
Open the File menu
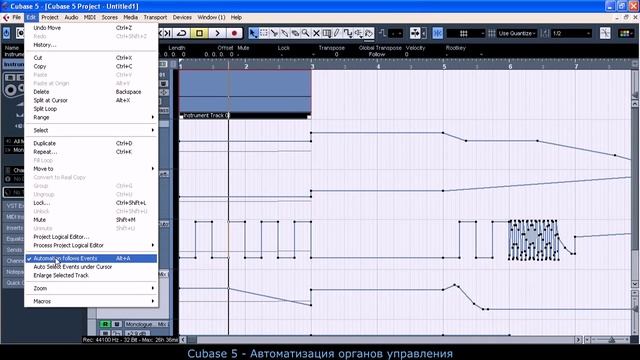tap(16, 18)
